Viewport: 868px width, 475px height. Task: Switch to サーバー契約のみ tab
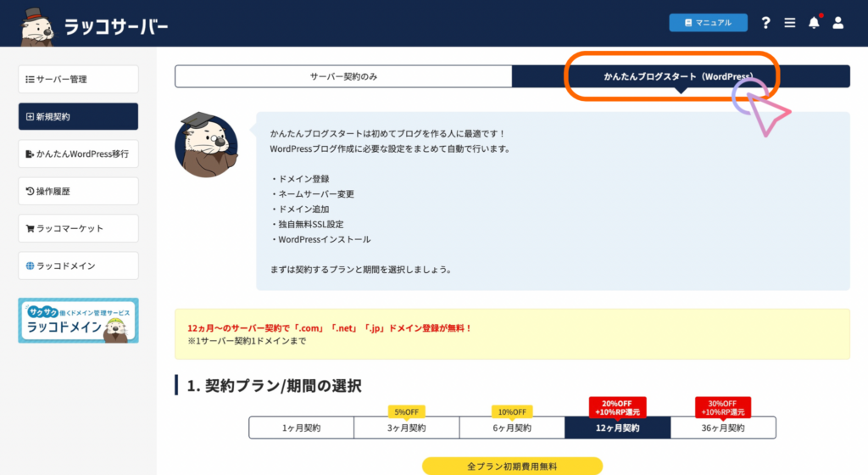click(343, 76)
